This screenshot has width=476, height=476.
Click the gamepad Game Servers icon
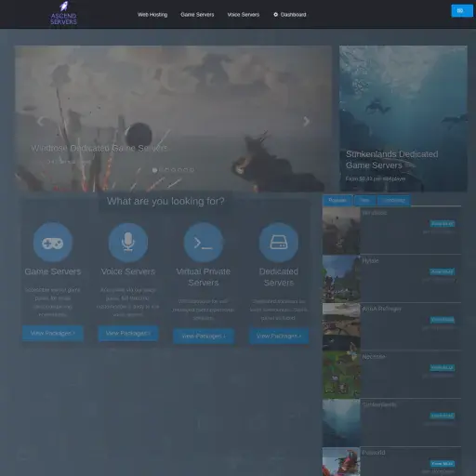coord(53,243)
